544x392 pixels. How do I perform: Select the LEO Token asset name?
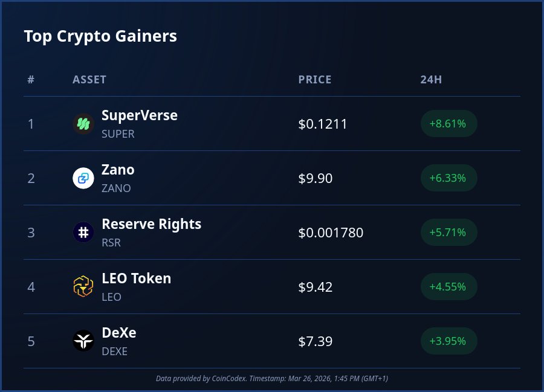pos(136,278)
